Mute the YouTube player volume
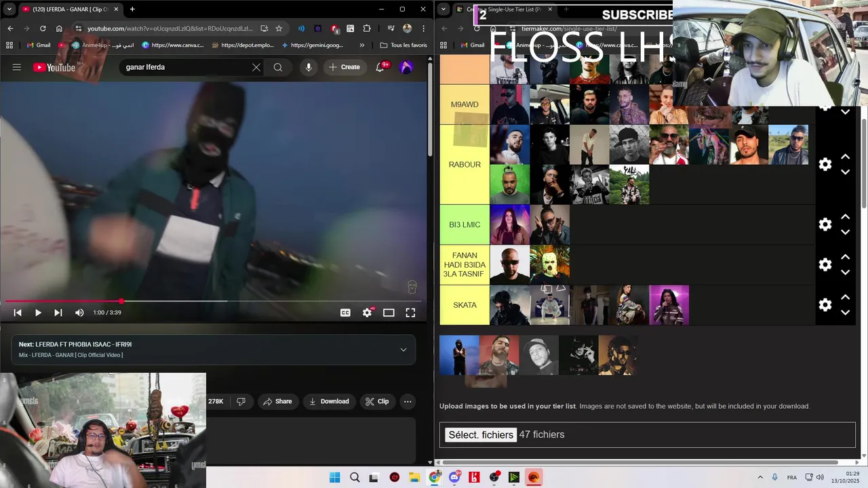The image size is (868, 488). coord(79,312)
